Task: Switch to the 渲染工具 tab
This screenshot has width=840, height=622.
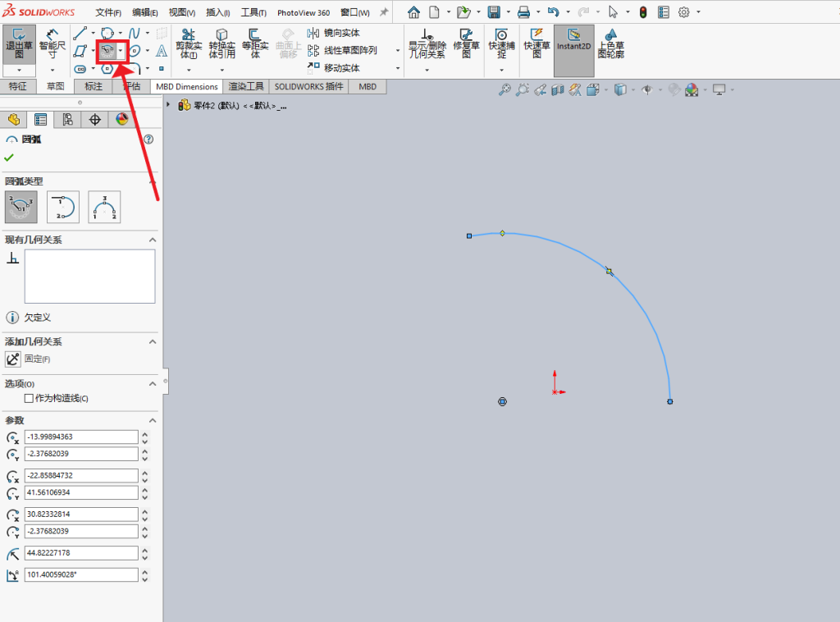Action: 246,86
